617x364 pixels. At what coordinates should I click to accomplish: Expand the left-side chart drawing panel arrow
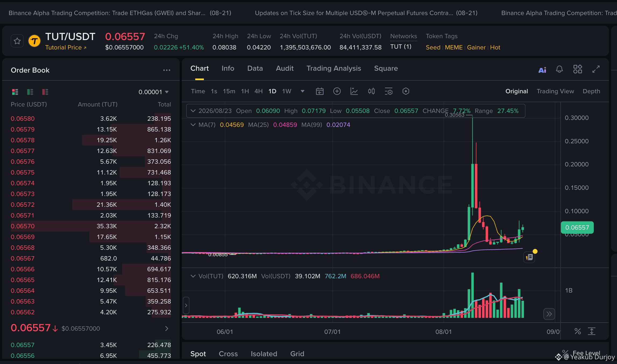pyautogui.click(x=186, y=305)
